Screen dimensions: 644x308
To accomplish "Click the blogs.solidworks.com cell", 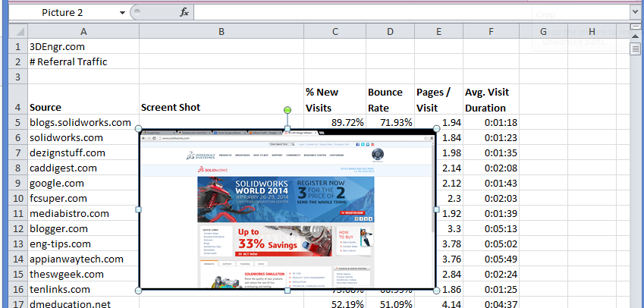I will pyautogui.click(x=83, y=122).
